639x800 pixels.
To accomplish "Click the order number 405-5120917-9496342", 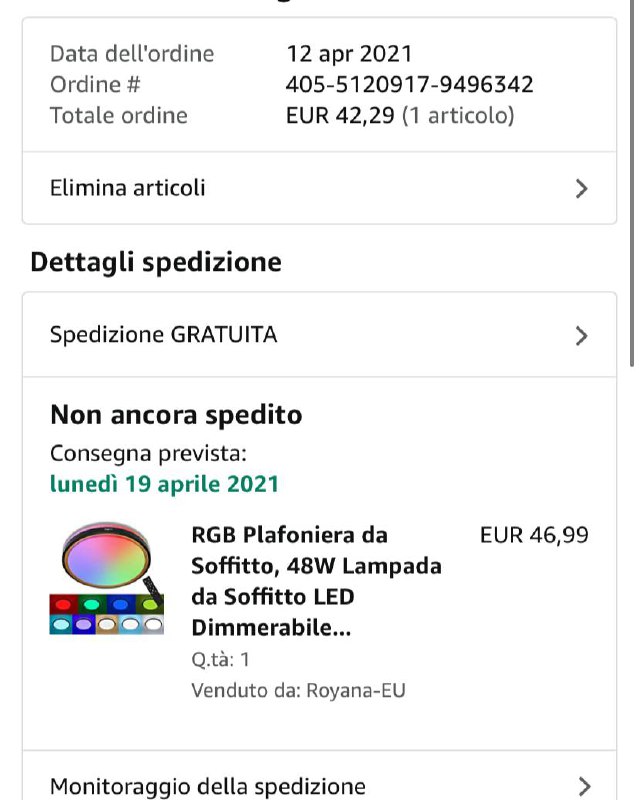I will 409,85.
